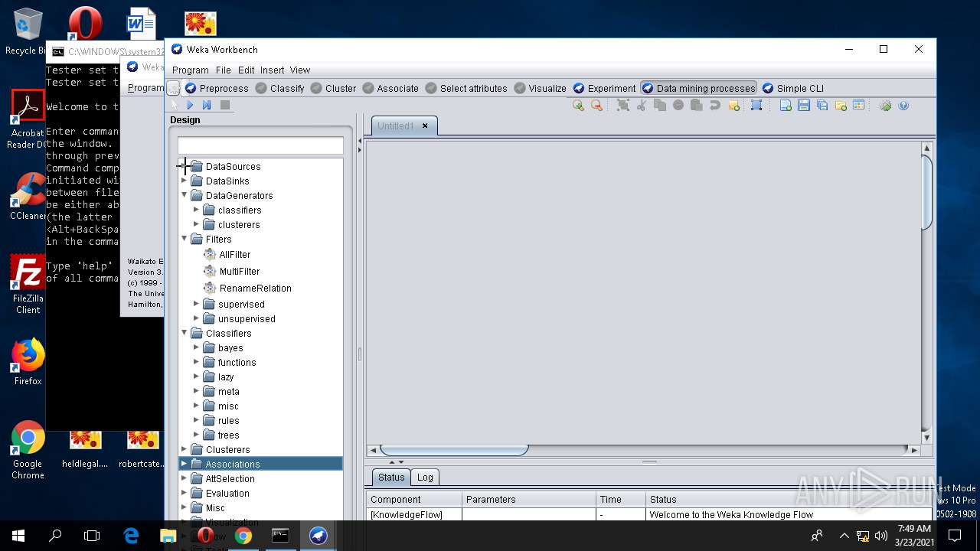
Task: Select the AllFilter component
Action: (227, 255)
